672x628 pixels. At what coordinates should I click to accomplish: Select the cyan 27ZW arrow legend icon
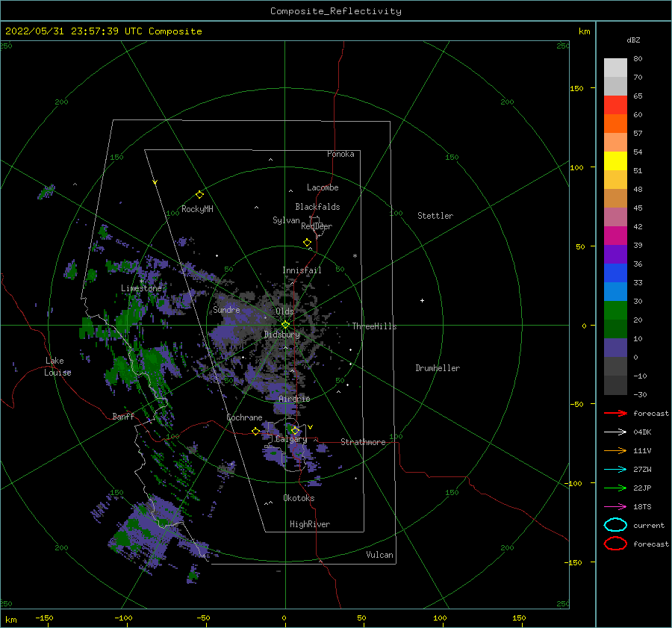point(615,470)
